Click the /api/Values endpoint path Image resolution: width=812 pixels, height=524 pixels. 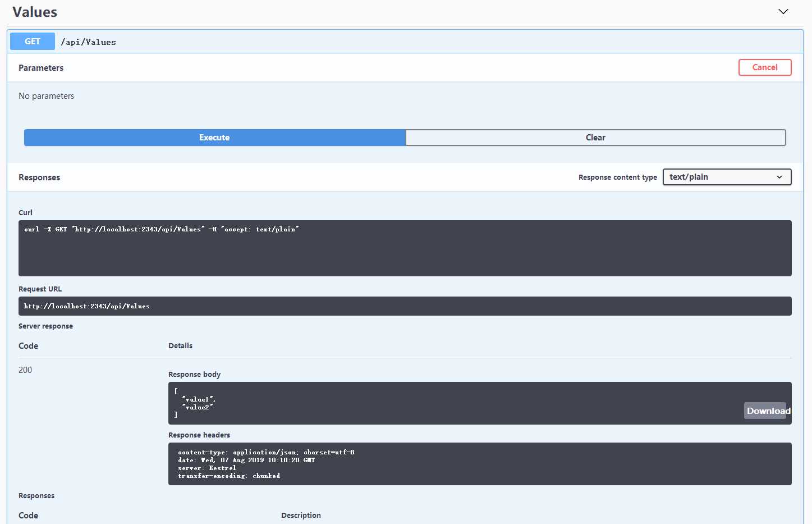(x=89, y=42)
